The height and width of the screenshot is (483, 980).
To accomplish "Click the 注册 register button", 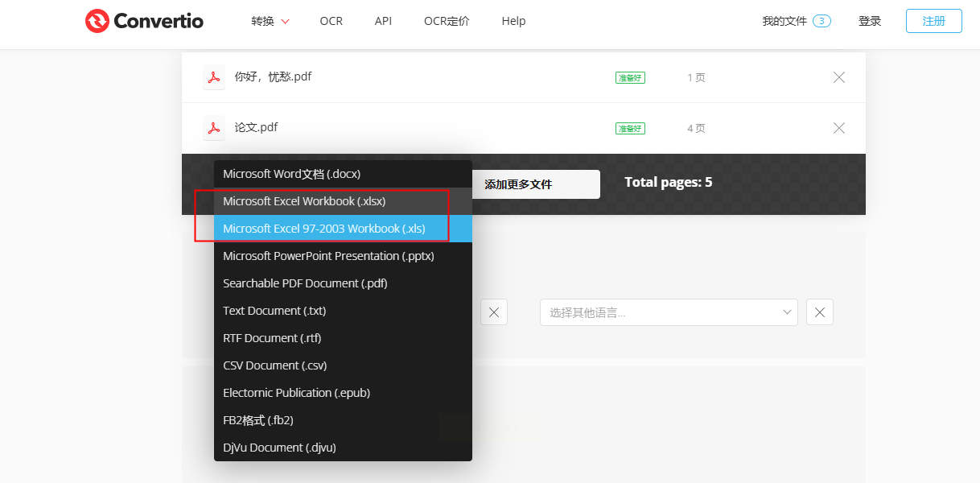I will click(933, 21).
